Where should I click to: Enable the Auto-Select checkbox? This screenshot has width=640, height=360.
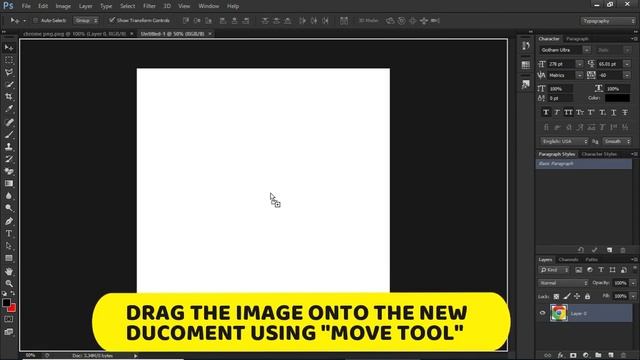point(36,20)
